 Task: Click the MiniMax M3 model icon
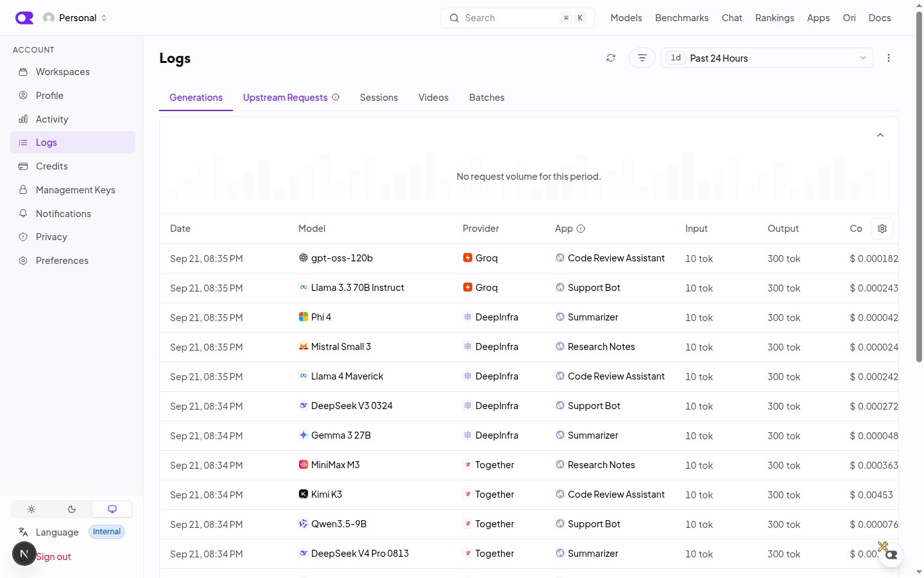coord(304,464)
